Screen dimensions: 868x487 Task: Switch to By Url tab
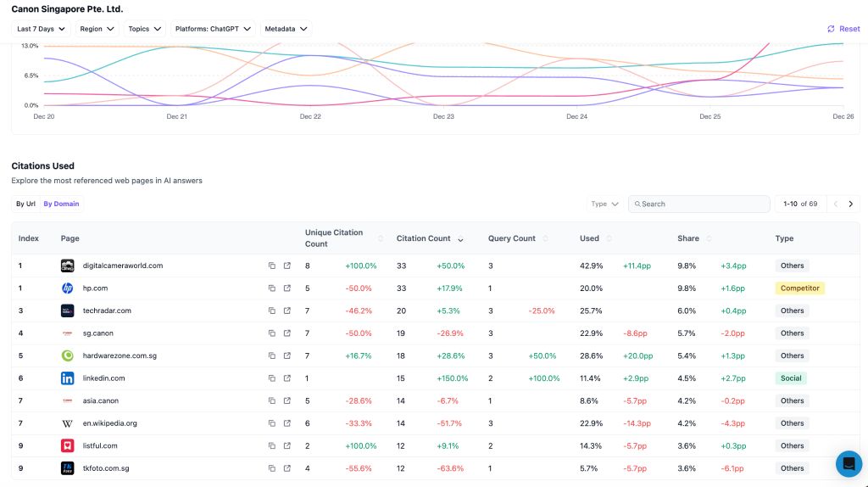(x=25, y=204)
